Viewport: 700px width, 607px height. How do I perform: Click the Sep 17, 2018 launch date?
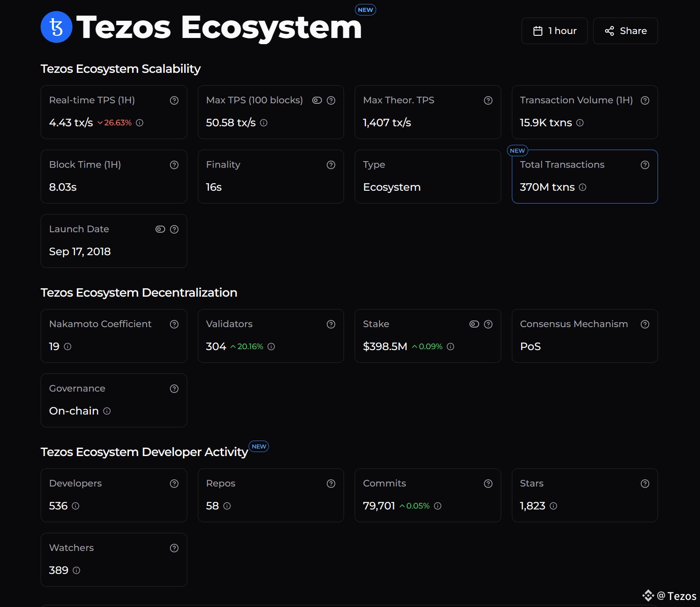click(80, 252)
